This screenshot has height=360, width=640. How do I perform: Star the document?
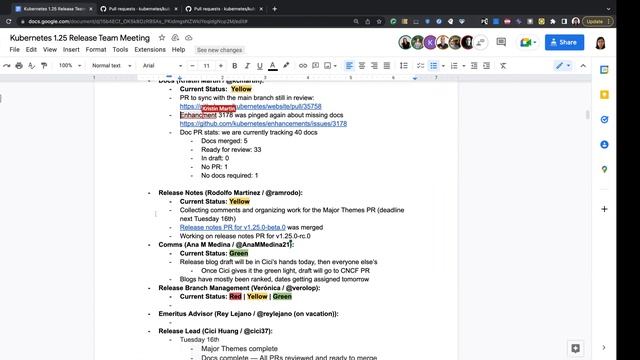pos(162,38)
